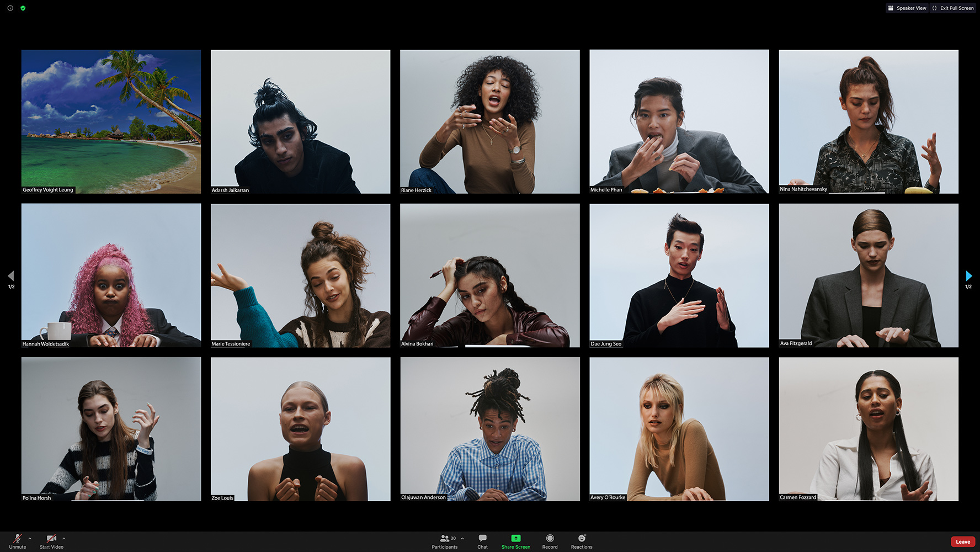Screen dimensions: 980x552
Task: Expand audio options arrow next to Unmute
Action: [x=30, y=538]
